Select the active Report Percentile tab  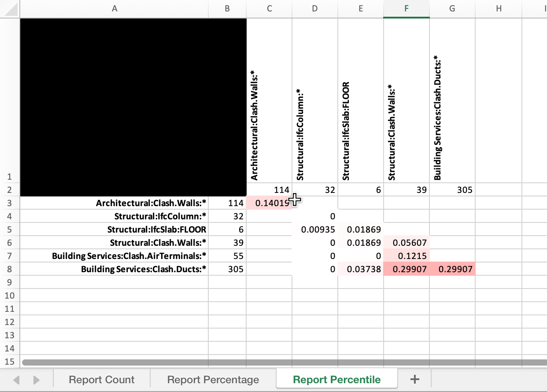(x=336, y=379)
